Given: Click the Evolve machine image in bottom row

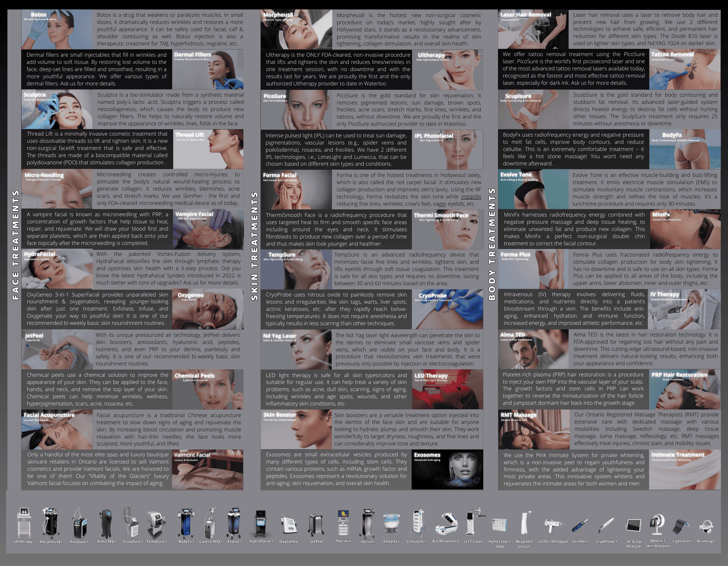Looking at the screenshot, I should 234,523.
